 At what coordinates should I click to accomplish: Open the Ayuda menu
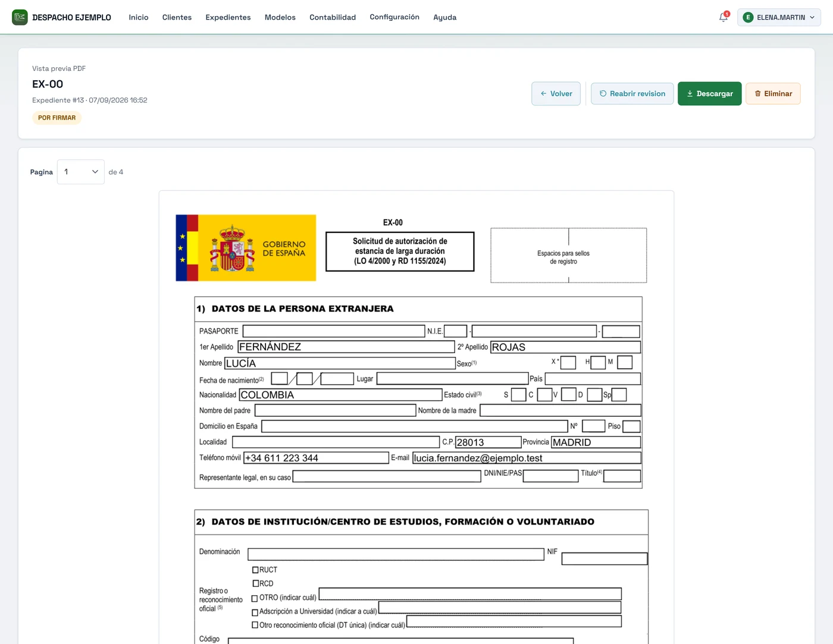(x=445, y=17)
